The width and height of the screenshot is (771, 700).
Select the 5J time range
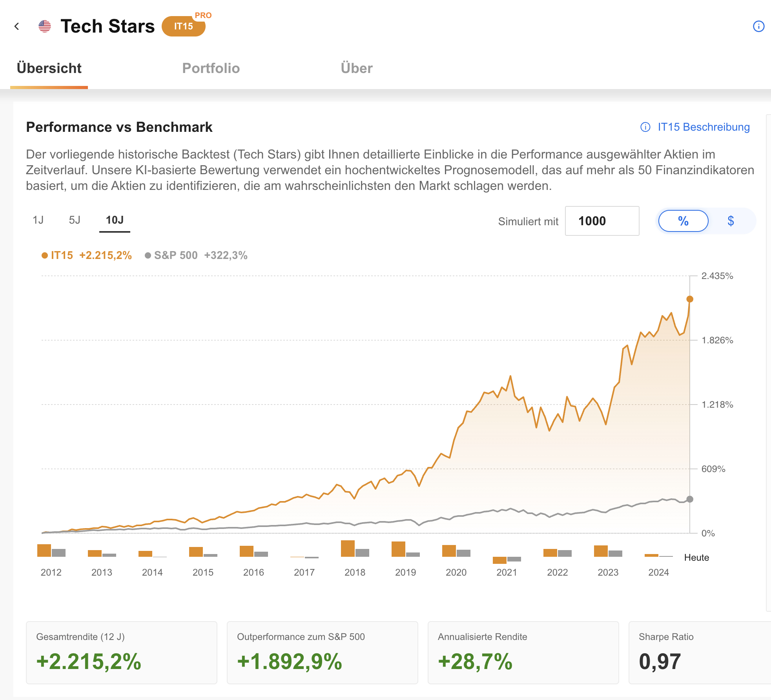[x=75, y=220]
